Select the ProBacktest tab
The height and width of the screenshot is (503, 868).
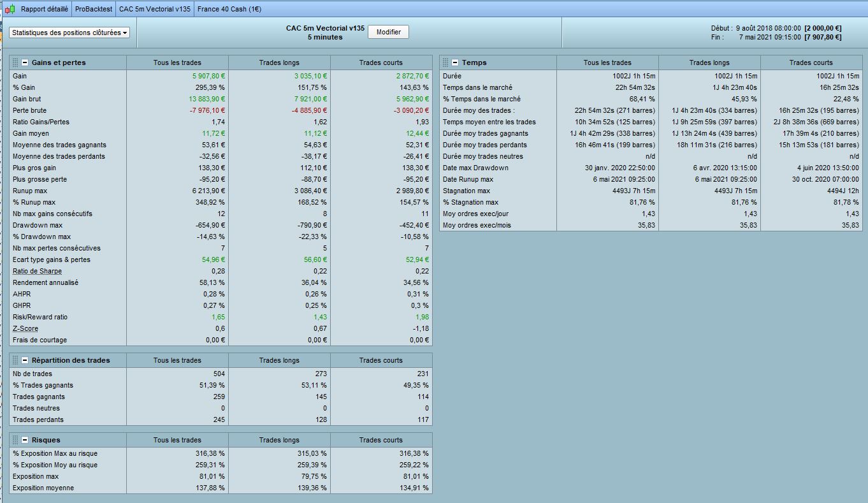tap(94, 10)
